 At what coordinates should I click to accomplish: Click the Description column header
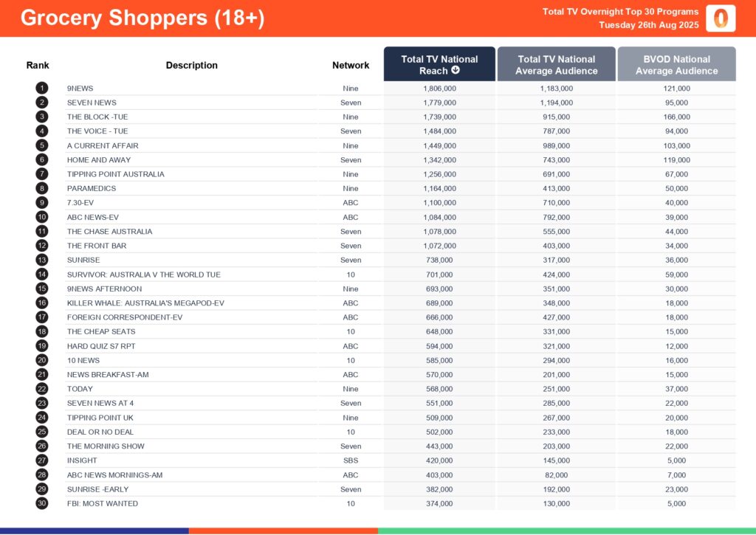[192, 65]
